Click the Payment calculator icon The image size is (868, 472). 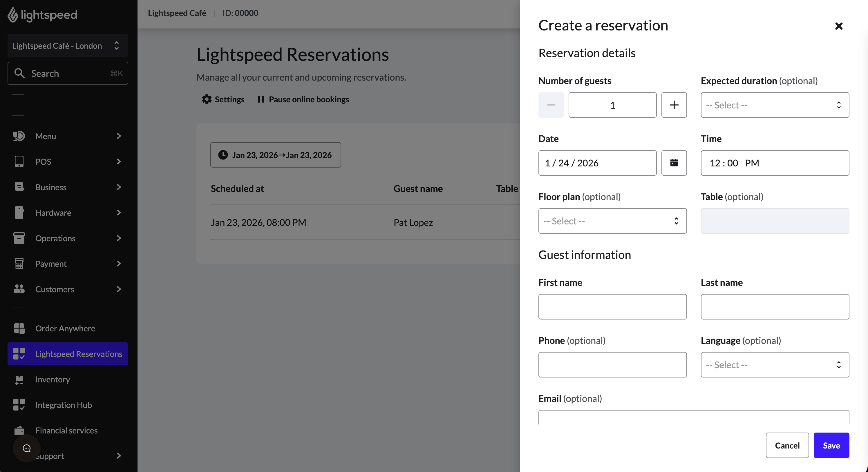tap(19, 264)
